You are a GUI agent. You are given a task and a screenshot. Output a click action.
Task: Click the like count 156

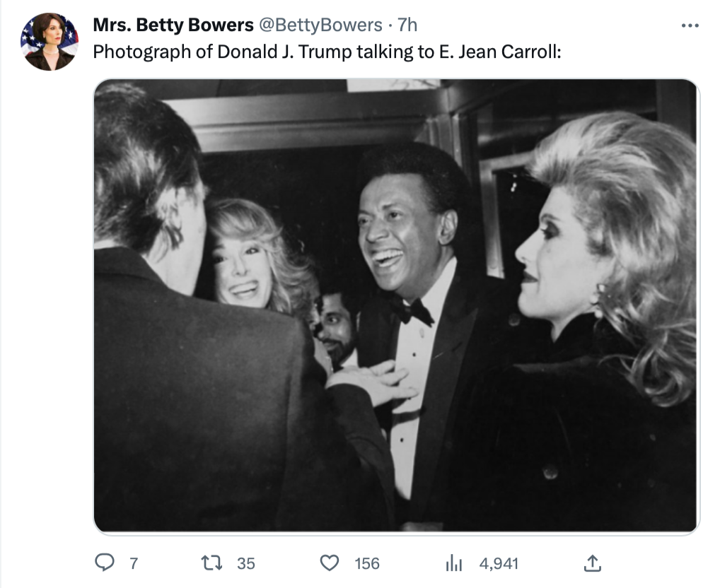pos(367,563)
